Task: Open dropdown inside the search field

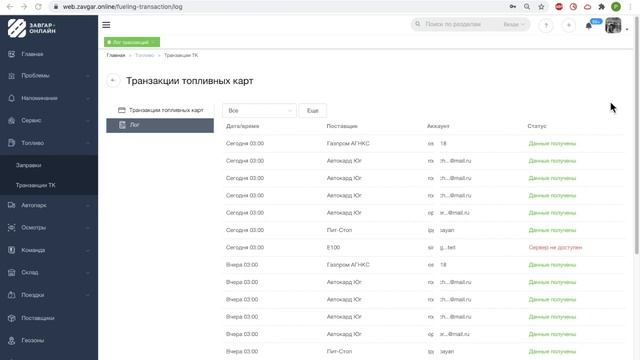Action: (514, 24)
